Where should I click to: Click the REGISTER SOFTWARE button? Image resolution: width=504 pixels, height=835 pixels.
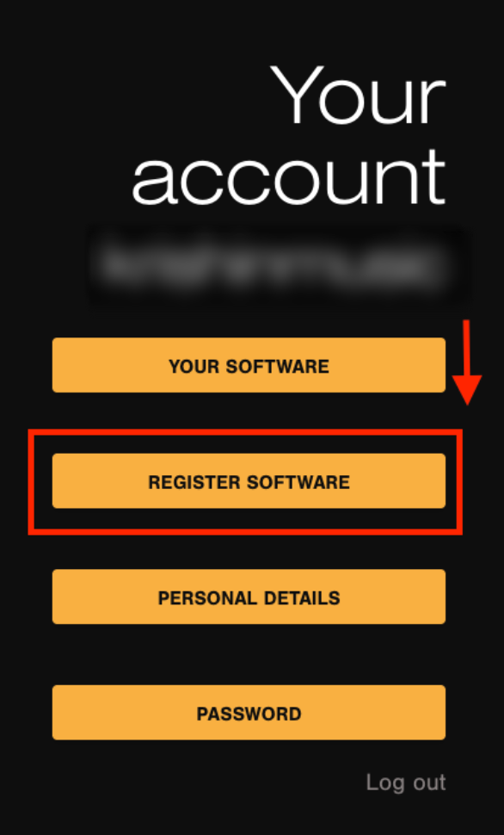249,481
